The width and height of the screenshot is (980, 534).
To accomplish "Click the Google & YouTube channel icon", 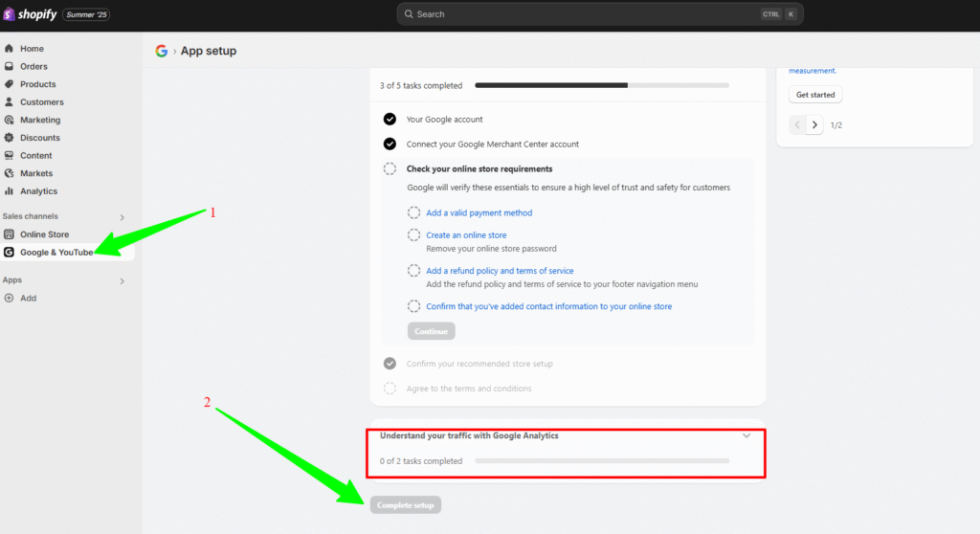I will pyautogui.click(x=9, y=252).
